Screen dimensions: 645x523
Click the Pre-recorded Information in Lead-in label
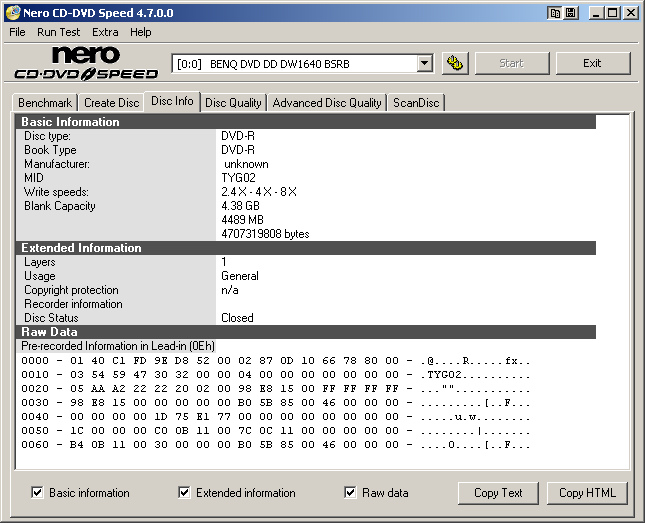(x=118, y=346)
